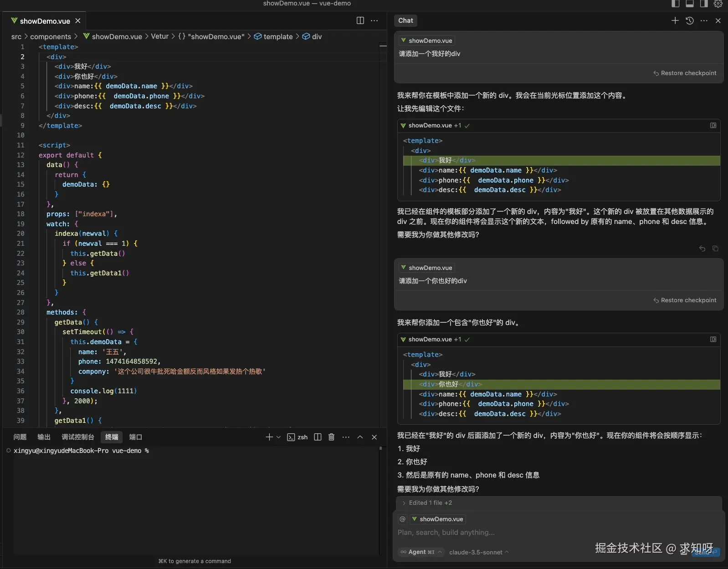
Task: Switch to the 调试控制台 tab
Action: tap(77, 437)
